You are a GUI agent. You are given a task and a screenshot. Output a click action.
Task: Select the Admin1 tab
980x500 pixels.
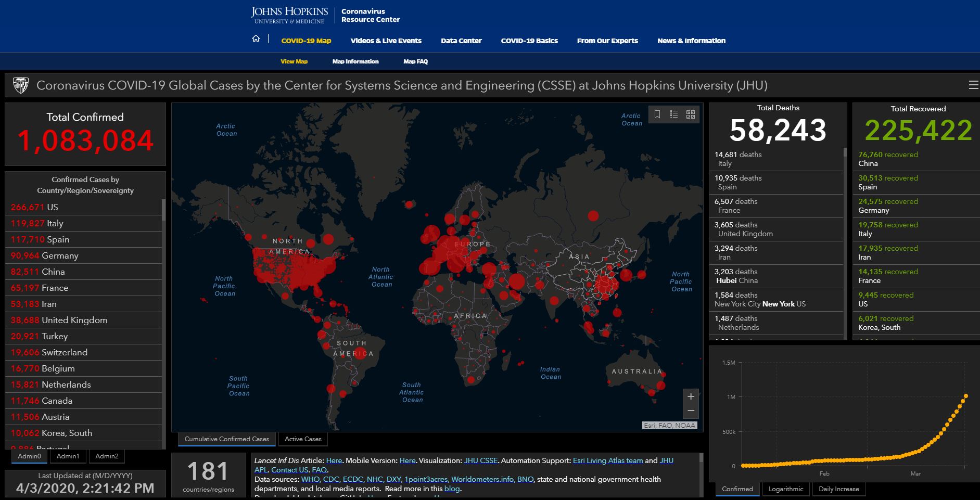pyautogui.click(x=68, y=456)
